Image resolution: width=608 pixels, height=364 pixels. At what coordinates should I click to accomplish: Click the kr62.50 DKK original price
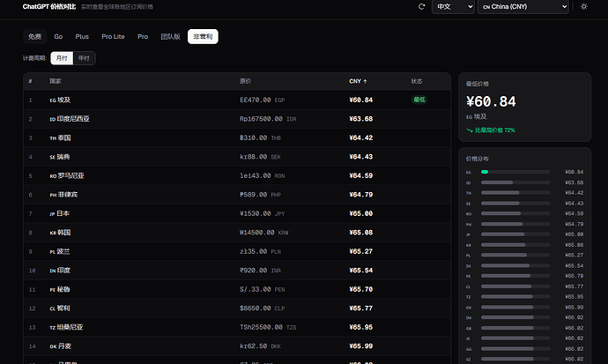tap(260, 346)
